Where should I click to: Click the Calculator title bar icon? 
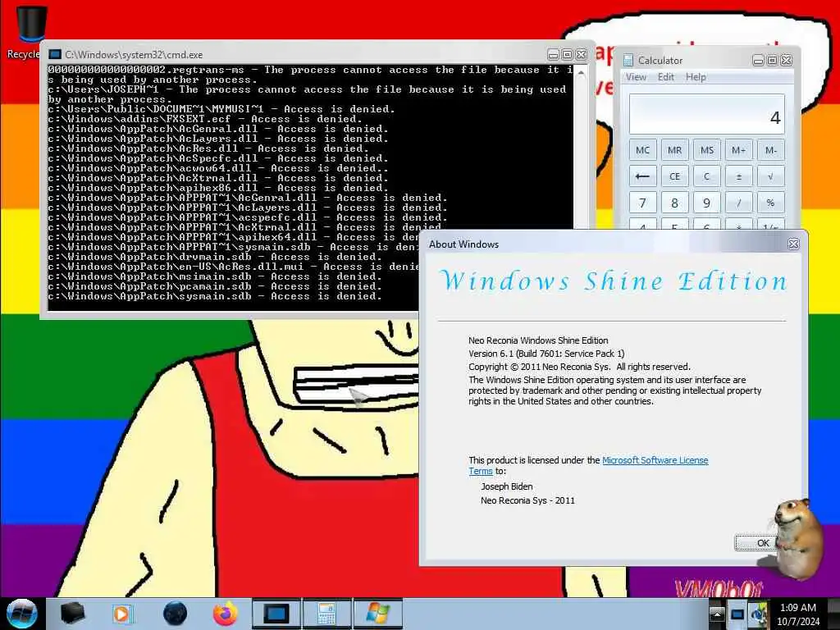(628, 60)
